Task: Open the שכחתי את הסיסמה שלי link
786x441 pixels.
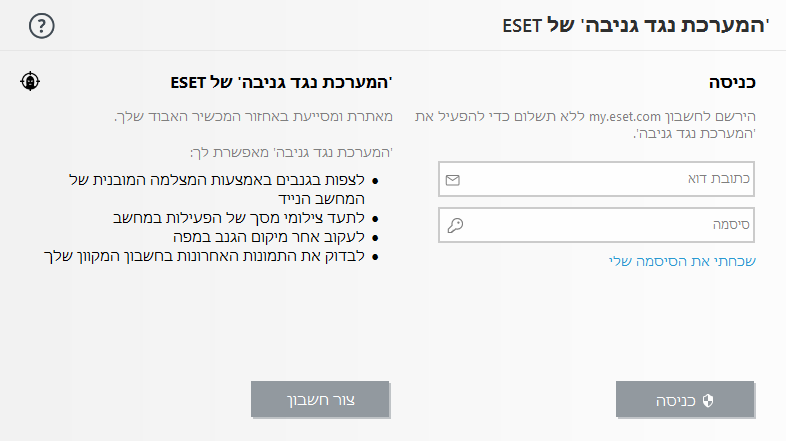Action: [682, 261]
